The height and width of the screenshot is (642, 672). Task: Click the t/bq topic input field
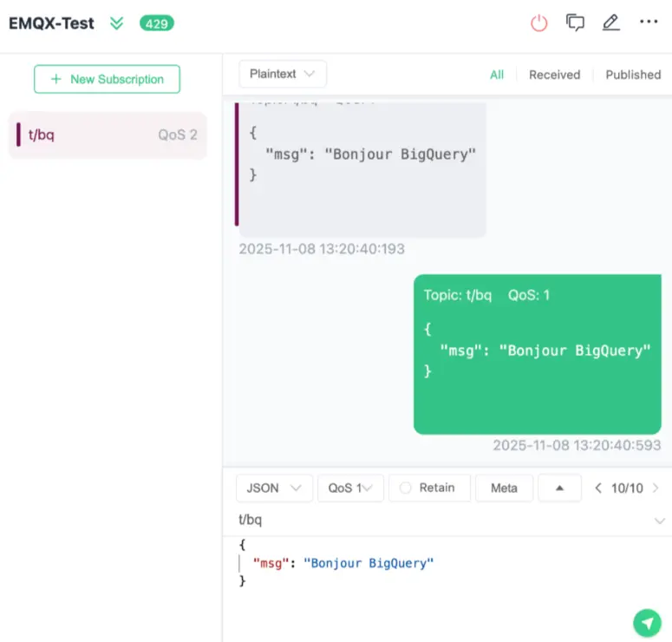coord(434,520)
